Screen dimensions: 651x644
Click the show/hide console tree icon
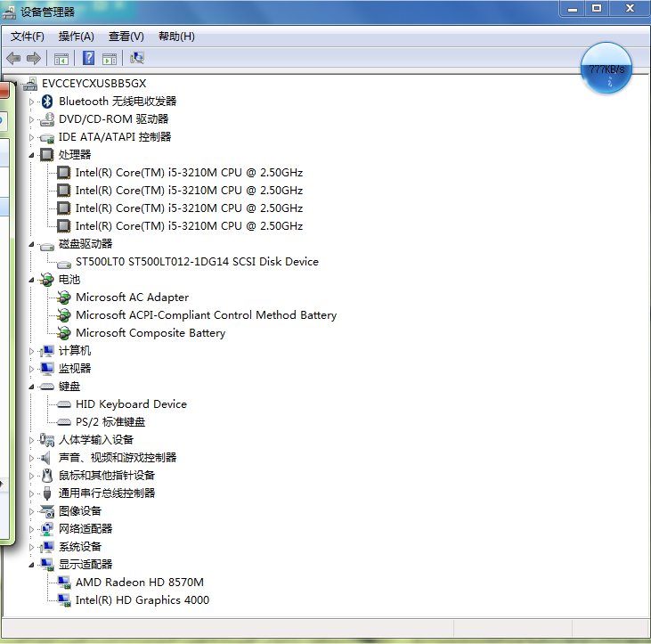pos(61,59)
